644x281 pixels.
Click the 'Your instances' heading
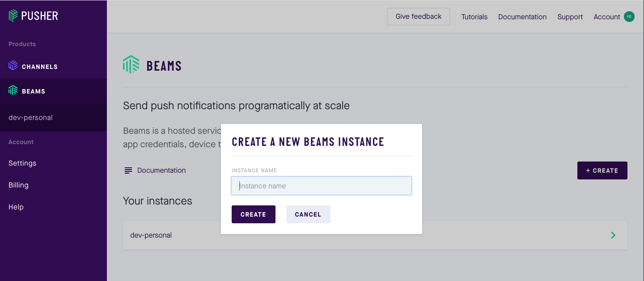coord(157,201)
